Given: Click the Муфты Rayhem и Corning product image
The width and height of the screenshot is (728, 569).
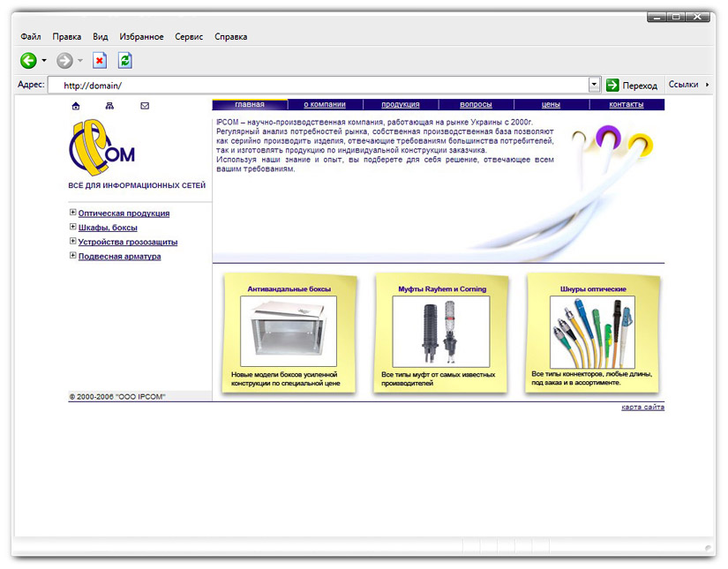Looking at the screenshot, I should coord(440,333).
